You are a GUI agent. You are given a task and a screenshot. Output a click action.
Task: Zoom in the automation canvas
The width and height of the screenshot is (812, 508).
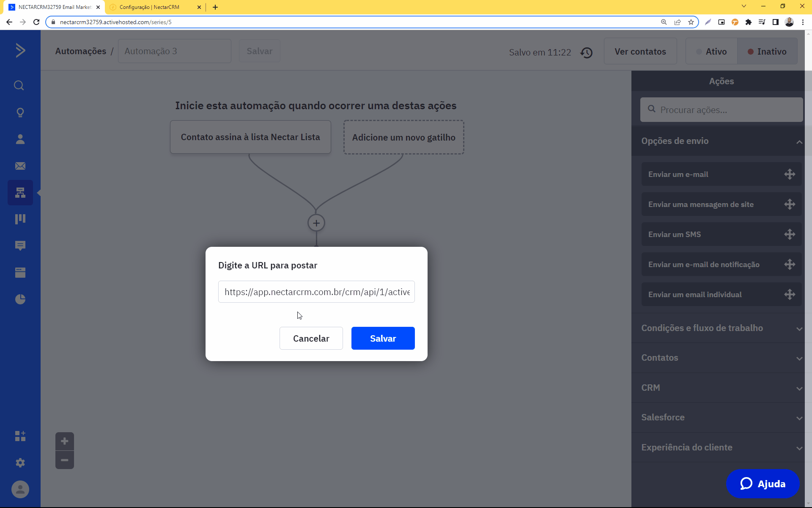[x=65, y=441]
